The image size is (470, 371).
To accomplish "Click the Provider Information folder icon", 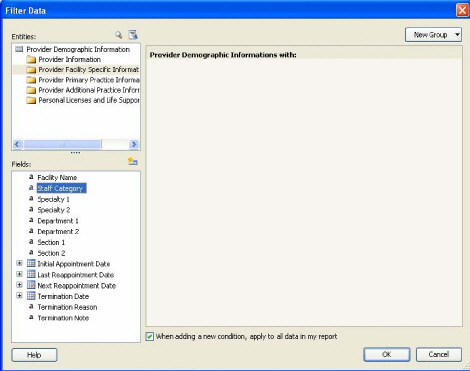I will click(x=31, y=60).
